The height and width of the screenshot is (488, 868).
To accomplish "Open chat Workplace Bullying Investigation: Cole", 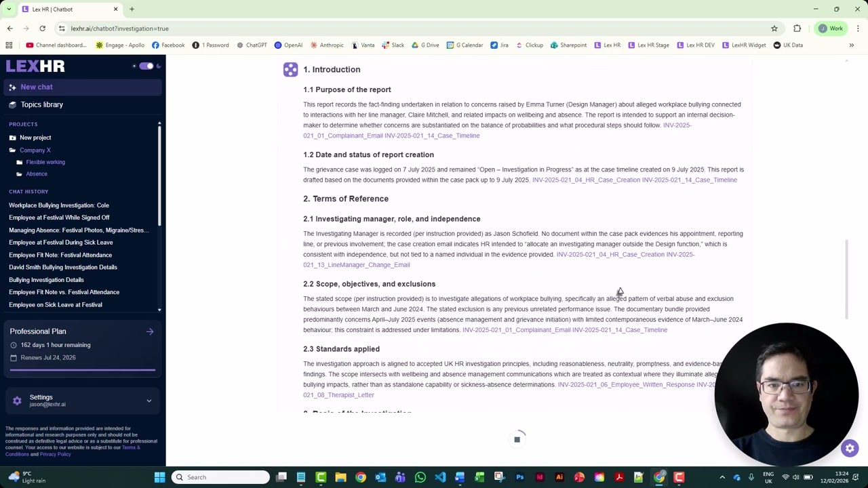I will [59, 205].
